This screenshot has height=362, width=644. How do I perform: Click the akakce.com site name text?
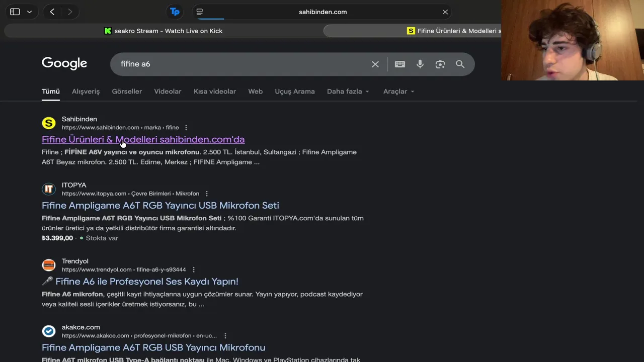(x=81, y=327)
